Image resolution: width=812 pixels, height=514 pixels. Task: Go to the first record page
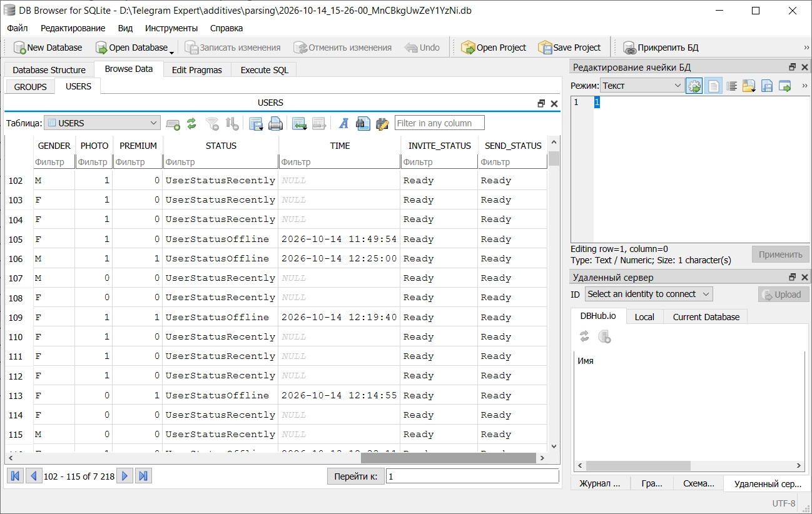pos(15,476)
